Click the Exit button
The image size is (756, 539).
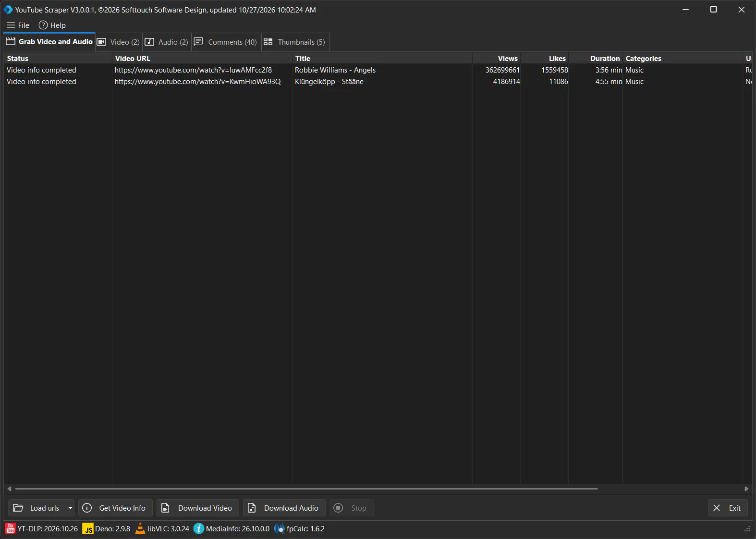point(728,508)
